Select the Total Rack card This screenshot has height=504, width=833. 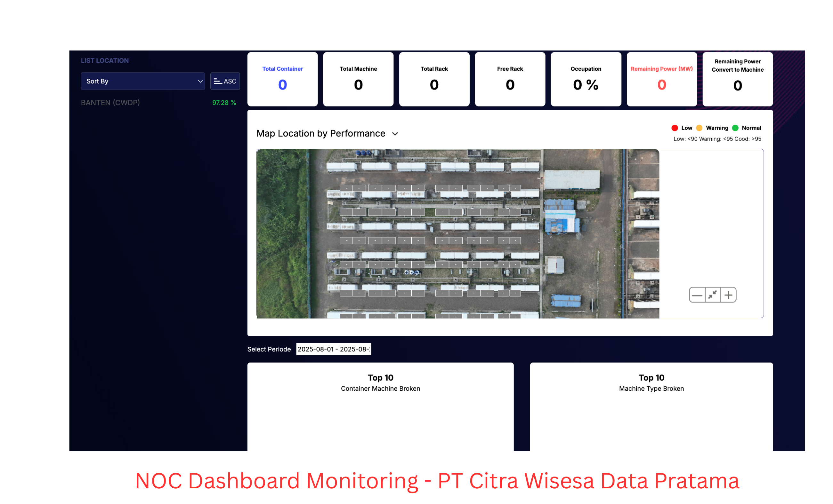pos(434,79)
